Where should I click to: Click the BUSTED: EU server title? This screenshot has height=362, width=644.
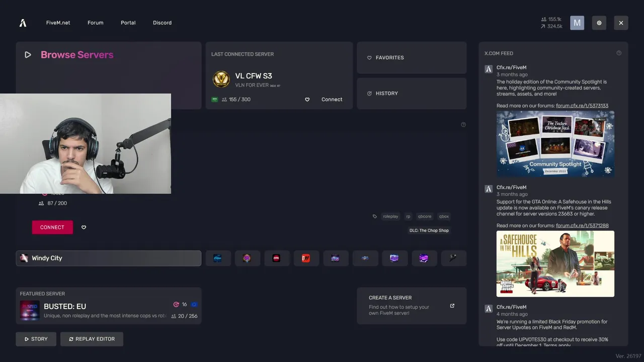click(65, 306)
